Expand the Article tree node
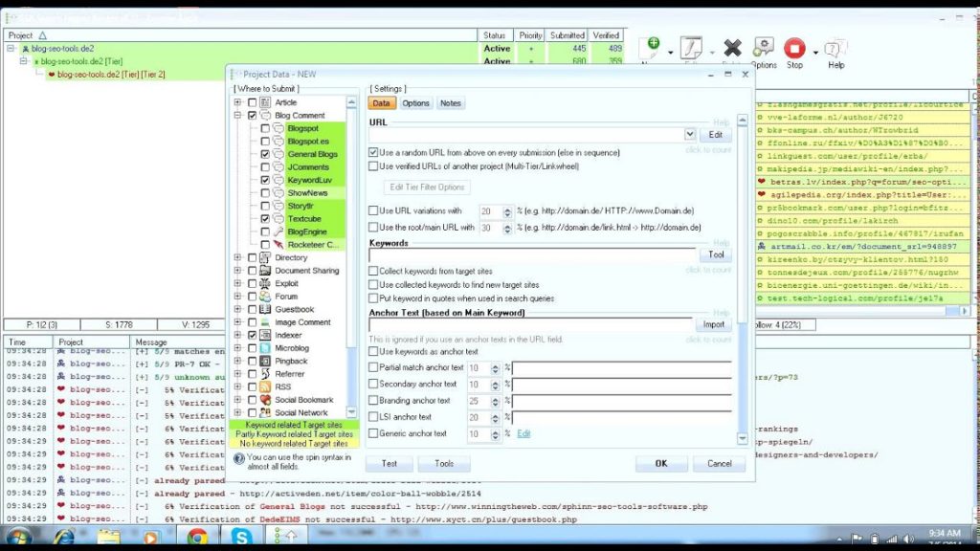The width and height of the screenshot is (980, 551). (x=237, y=102)
